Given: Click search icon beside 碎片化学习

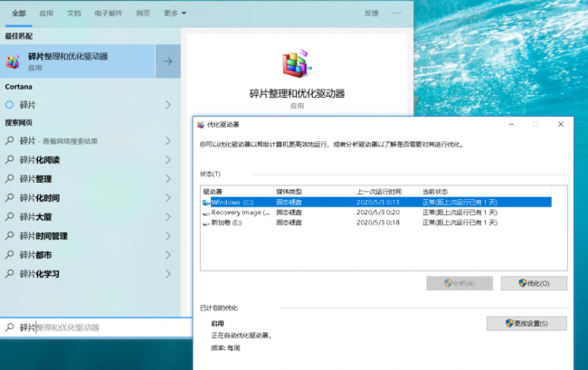Looking at the screenshot, I should tap(9, 274).
